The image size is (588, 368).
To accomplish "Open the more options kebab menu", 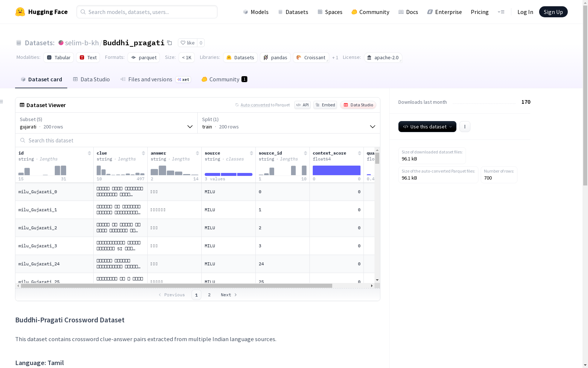I will [465, 127].
